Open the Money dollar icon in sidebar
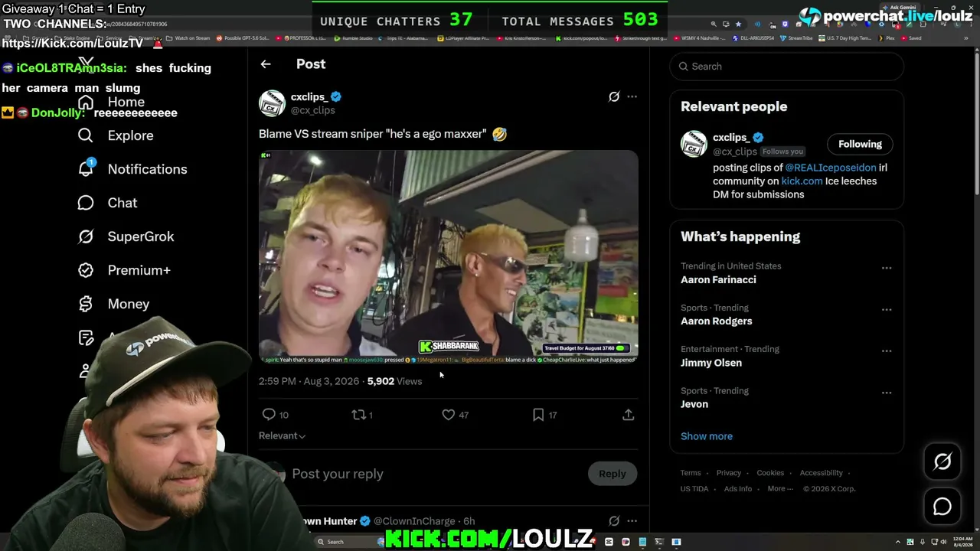Screen dimensions: 980x551 tap(86, 304)
